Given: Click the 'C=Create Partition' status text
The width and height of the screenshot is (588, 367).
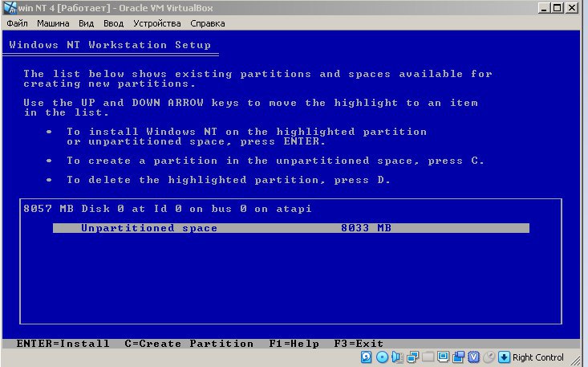Looking at the screenshot, I should coord(189,344).
